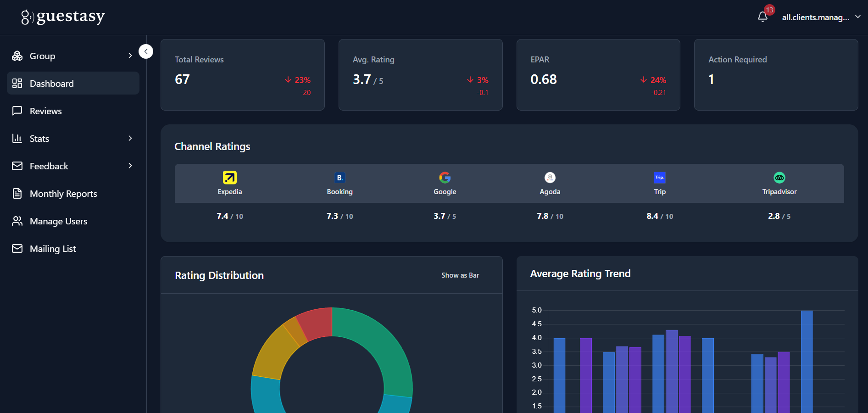
Task: Click the Google channel icon
Action: [445, 177]
